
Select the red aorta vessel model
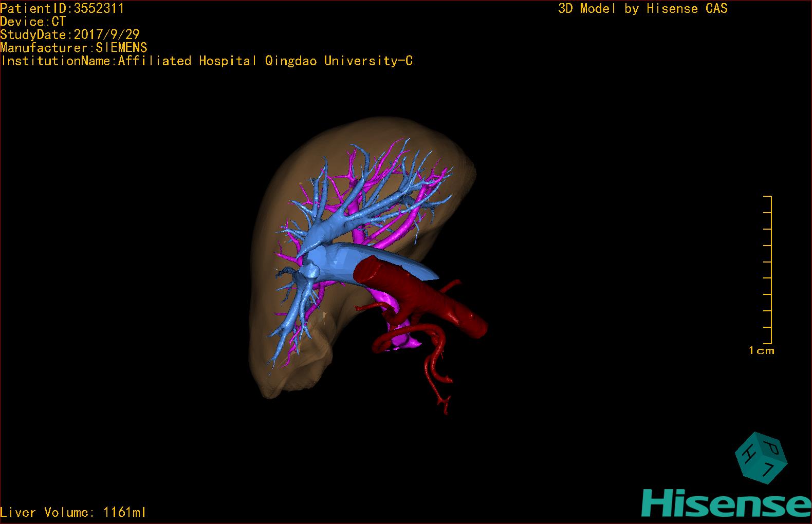pyautogui.click(x=421, y=295)
